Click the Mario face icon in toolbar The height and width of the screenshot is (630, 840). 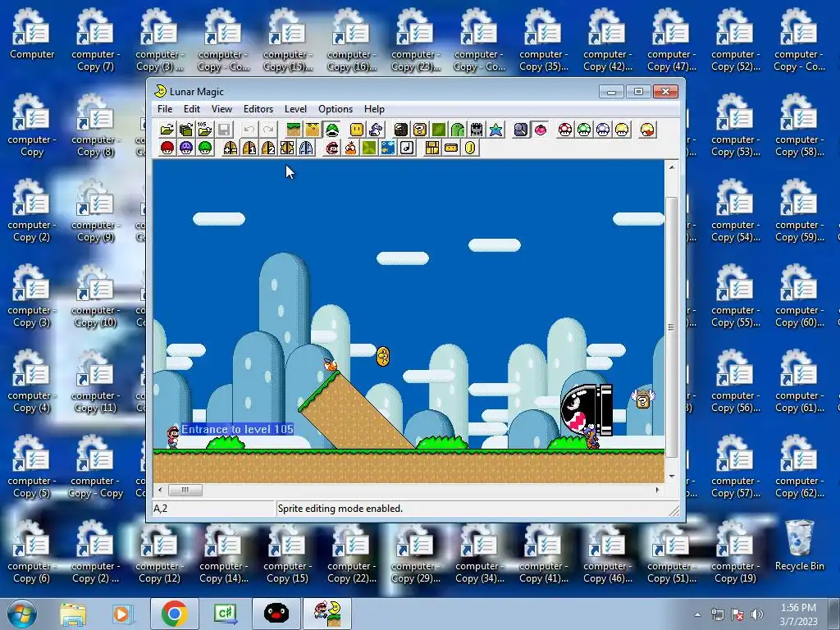point(331,148)
